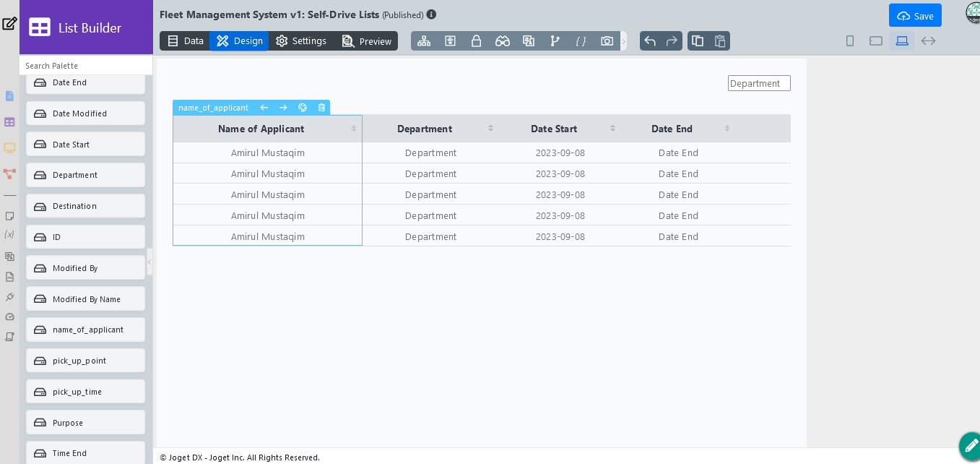Open the permission lock icon

point(476,41)
